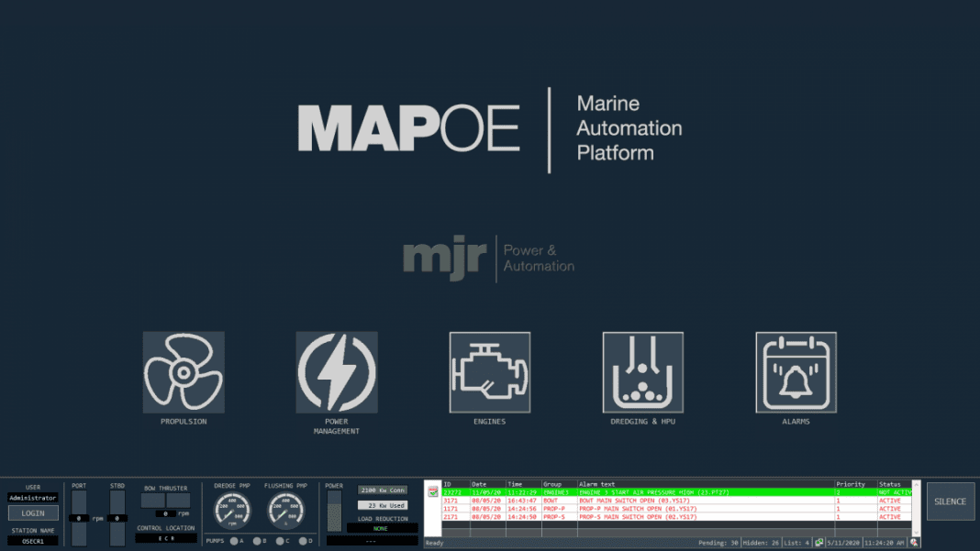Screen dimensions: 980x551
Task: Click the connection icon beside List count
Action: coord(819,542)
